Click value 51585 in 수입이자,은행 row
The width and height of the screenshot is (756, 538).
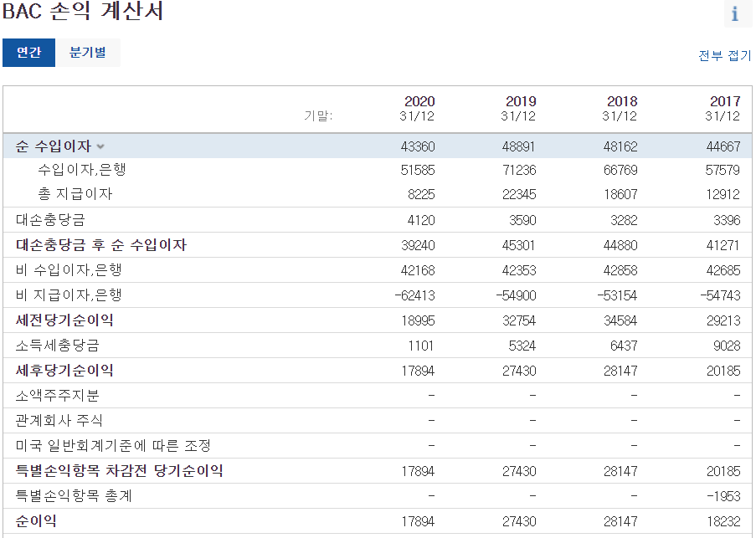[x=418, y=170]
